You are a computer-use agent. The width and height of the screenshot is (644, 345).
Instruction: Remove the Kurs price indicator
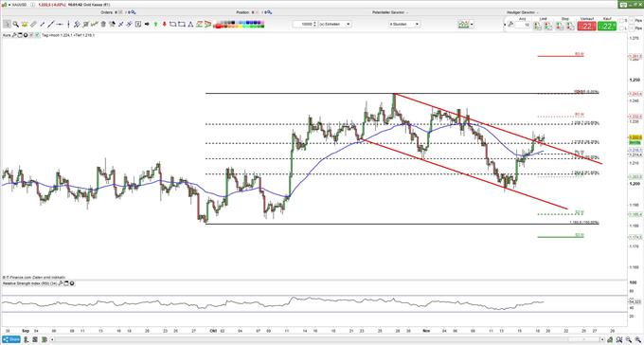click(25, 35)
